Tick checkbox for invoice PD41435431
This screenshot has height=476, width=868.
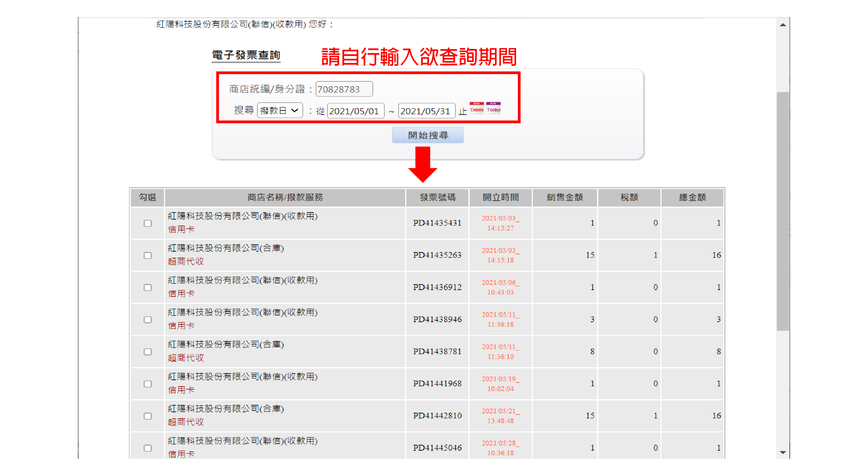point(148,223)
